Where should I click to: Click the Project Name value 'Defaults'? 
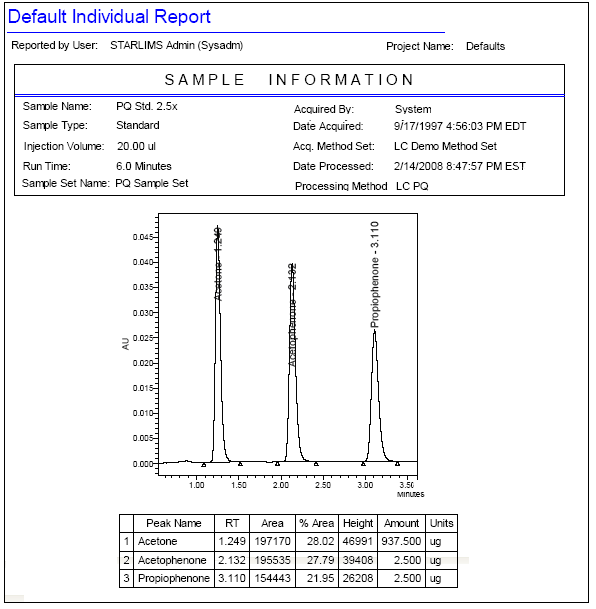pyautogui.click(x=485, y=46)
